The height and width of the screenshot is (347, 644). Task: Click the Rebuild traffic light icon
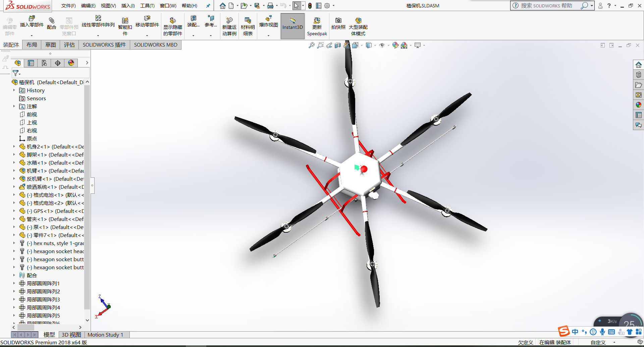310,6
